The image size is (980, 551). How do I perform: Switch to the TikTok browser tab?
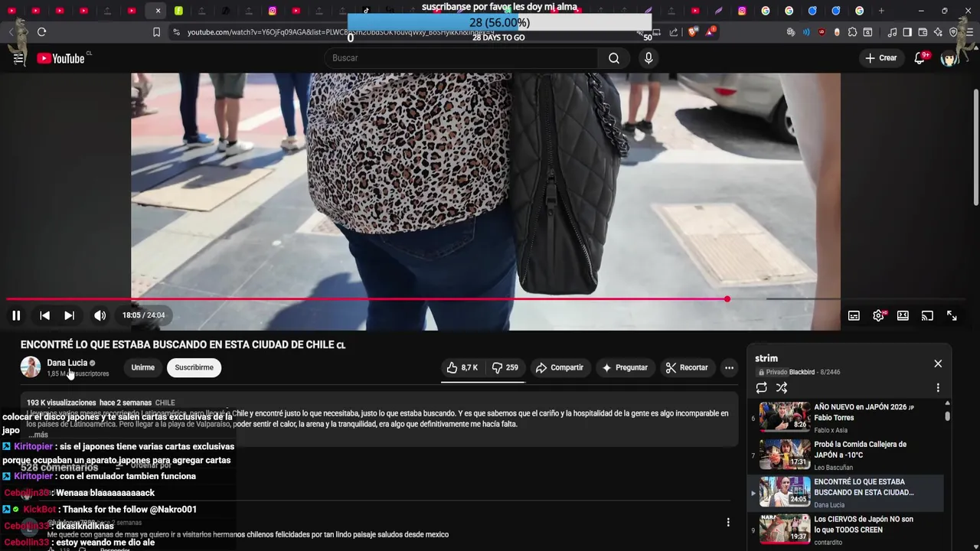[x=366, y=11]
